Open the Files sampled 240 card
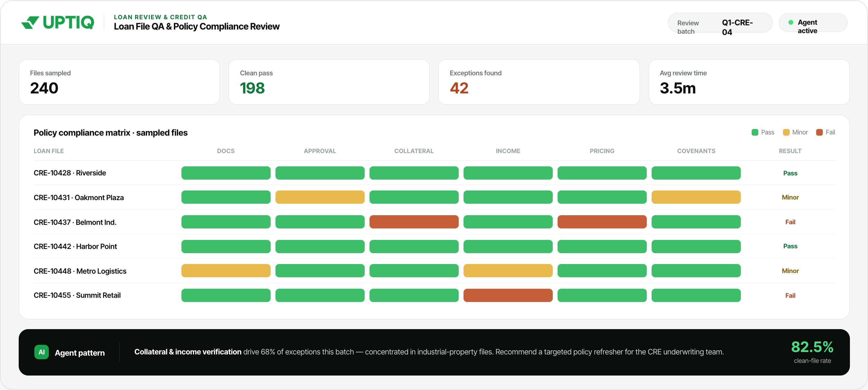The width and height of the screenshot is (868, 390). pos(119,82)
